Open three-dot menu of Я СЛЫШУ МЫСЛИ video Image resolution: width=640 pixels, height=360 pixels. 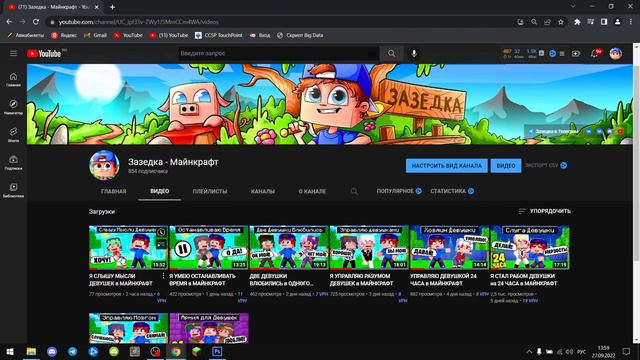[x=163, y=276]
